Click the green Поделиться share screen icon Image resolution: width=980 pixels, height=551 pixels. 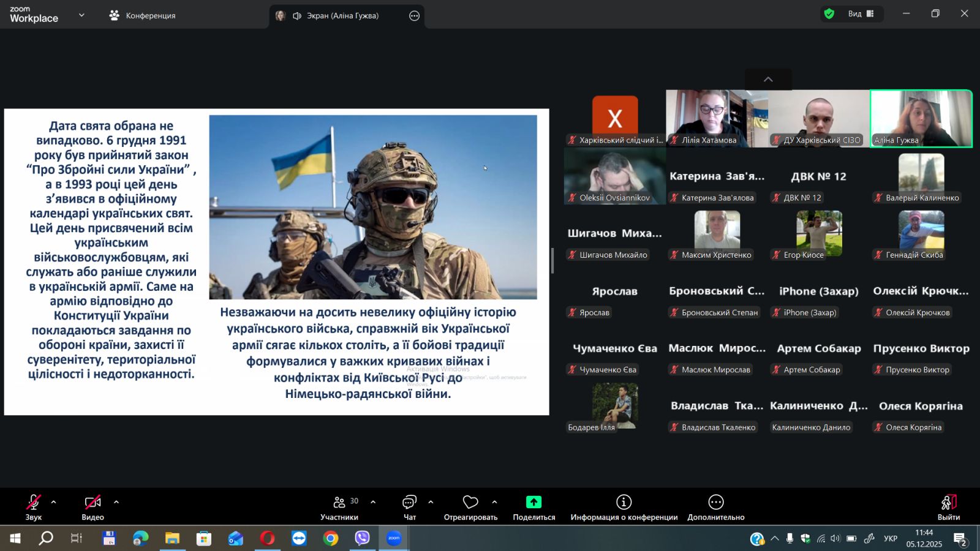[533, 503]
